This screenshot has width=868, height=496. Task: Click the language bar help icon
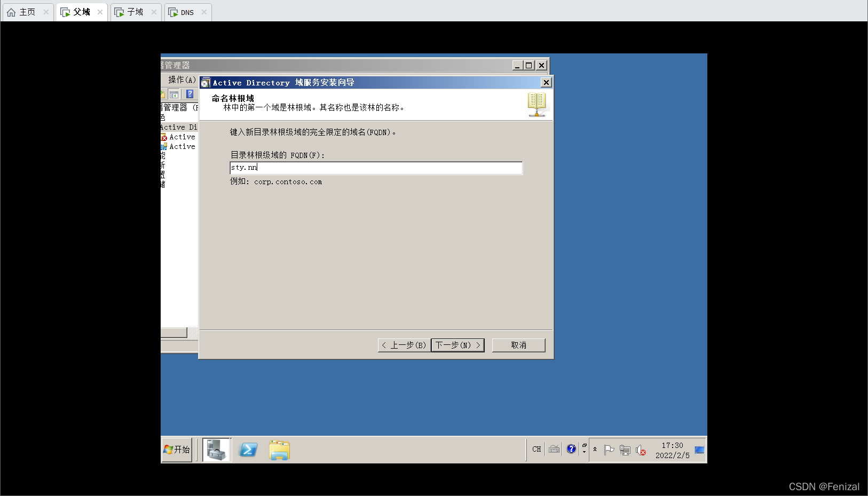click(571, 449)
